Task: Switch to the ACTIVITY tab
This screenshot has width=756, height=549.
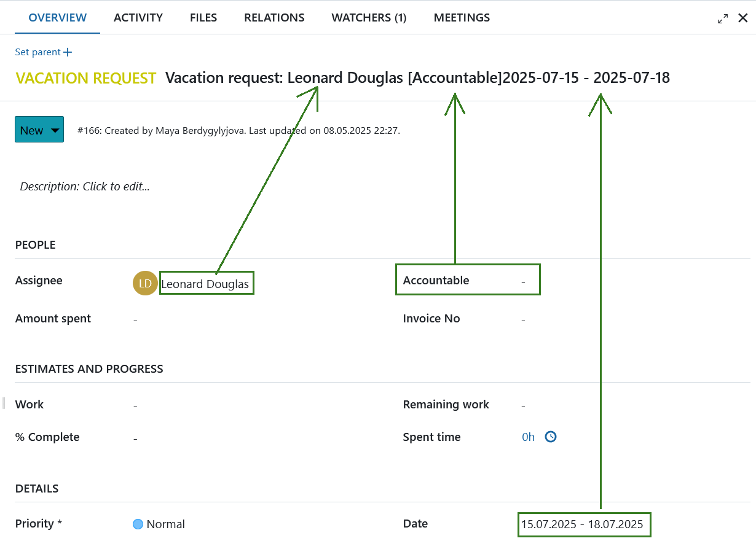Action: pyautogui.click(x=138, y=17)
